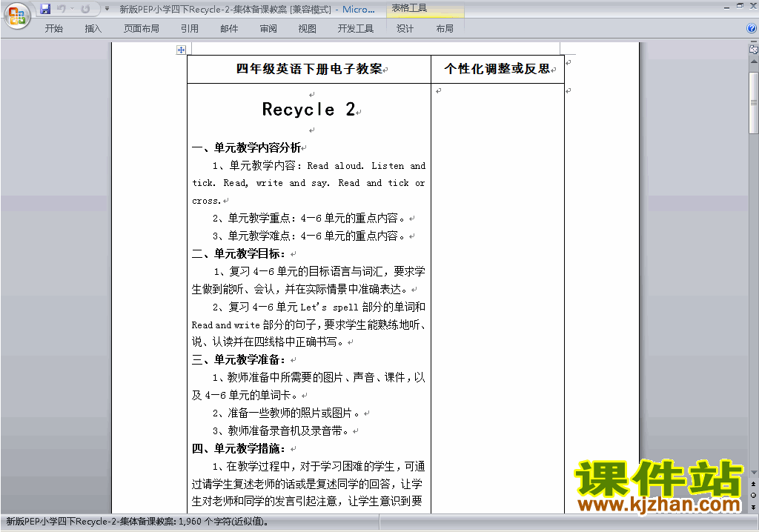Viewport: 759px width, 532px height.
Task: Click the vertical scrollbar thumb
Action: (x=753, y=103)
